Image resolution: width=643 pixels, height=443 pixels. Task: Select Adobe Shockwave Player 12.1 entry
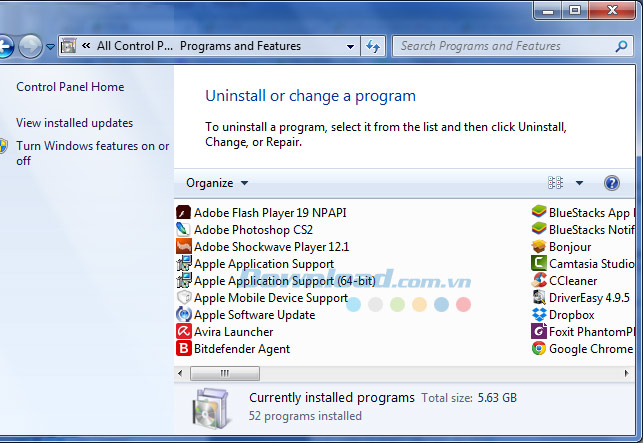[x=271, y=247]
